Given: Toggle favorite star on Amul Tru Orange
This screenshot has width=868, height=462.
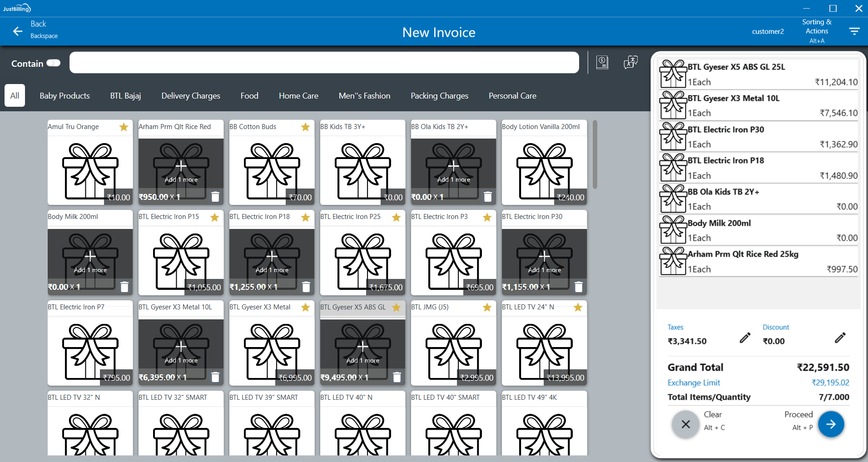Looking at the screenshot, I should coord(124,127).
